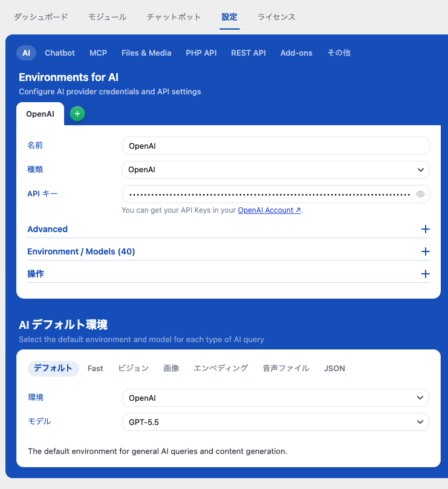The width and height of the screenshot is (448, 489).
Task: Switch to MCP settings sub-tab
Action: click(x=99, y=53)
